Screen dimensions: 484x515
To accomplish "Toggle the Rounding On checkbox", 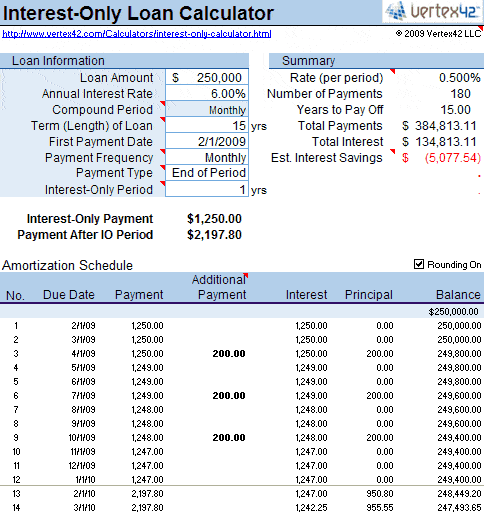I will 419,264.
